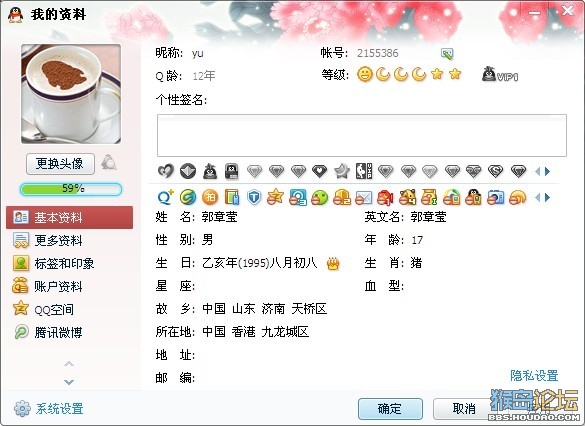Show next service icons with right arrow

[x=548, y=197]
